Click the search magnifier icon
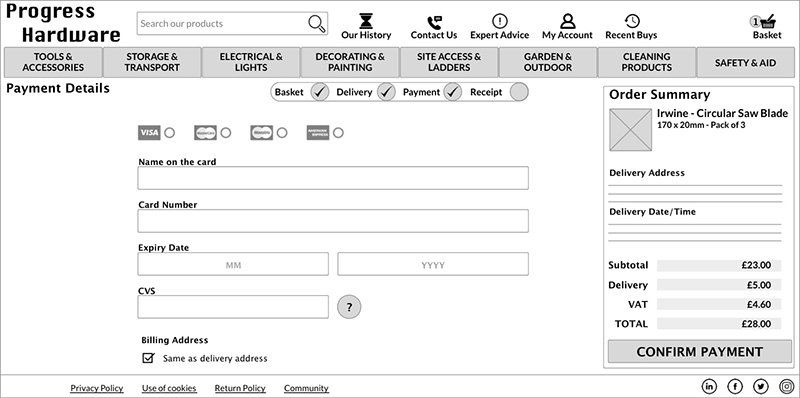 (317, 23)
